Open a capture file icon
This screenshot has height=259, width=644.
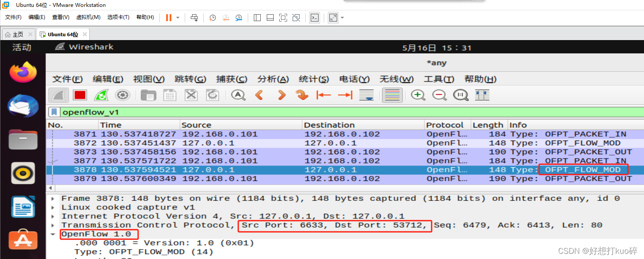click(148, 95)
